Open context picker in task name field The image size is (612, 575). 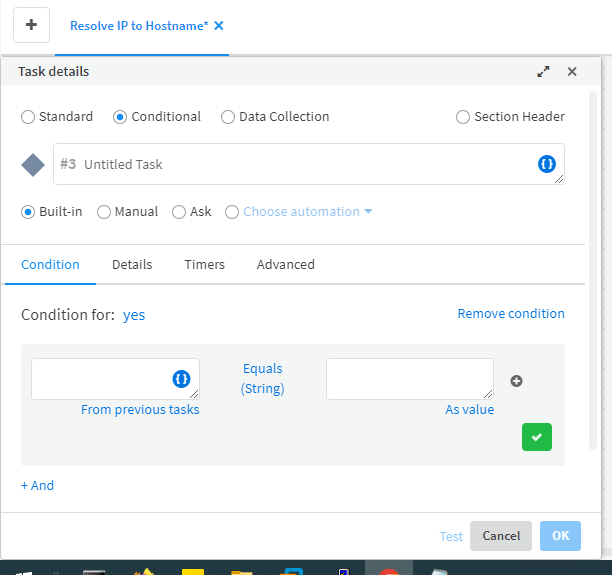coord(546,164)
